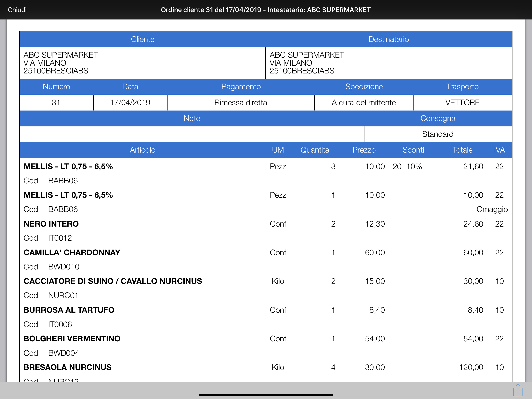Select the BOLGHERI VERMENTINO article

72,339
